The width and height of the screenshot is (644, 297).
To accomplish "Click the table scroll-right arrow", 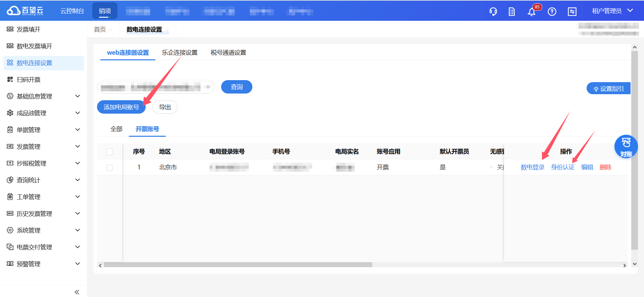I will [x=625, y=265].
